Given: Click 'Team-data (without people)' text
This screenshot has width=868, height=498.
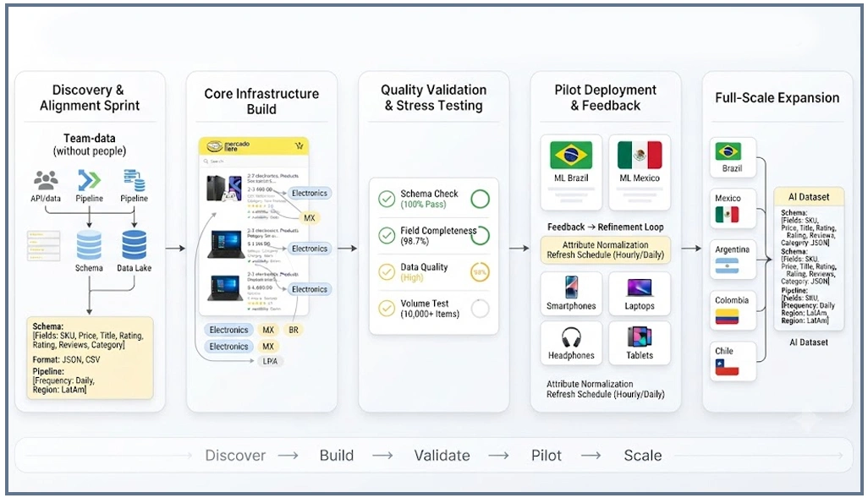Looking at the screenshot, I should (x=90, y=145).
